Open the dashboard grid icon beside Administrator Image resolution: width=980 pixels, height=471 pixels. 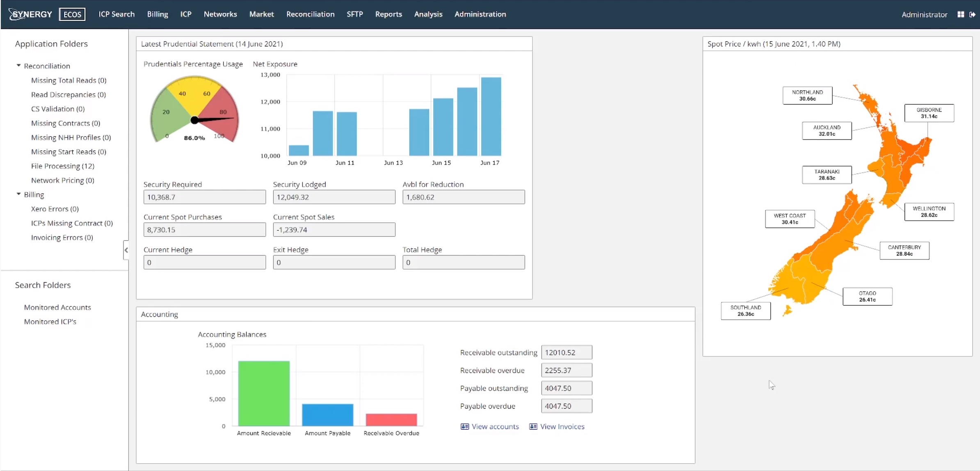(961, 14)
